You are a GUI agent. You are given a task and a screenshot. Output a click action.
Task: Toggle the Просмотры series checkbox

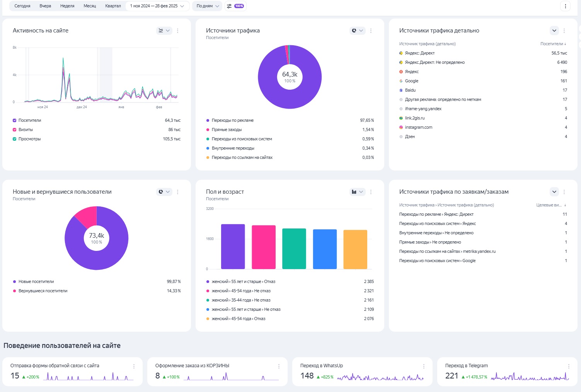click(x=15, y=139)
